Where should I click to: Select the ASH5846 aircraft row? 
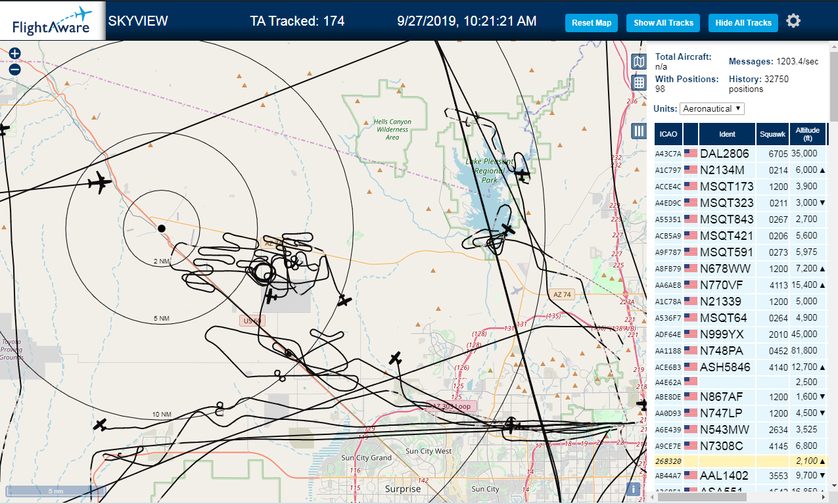(x=741, y=367)
